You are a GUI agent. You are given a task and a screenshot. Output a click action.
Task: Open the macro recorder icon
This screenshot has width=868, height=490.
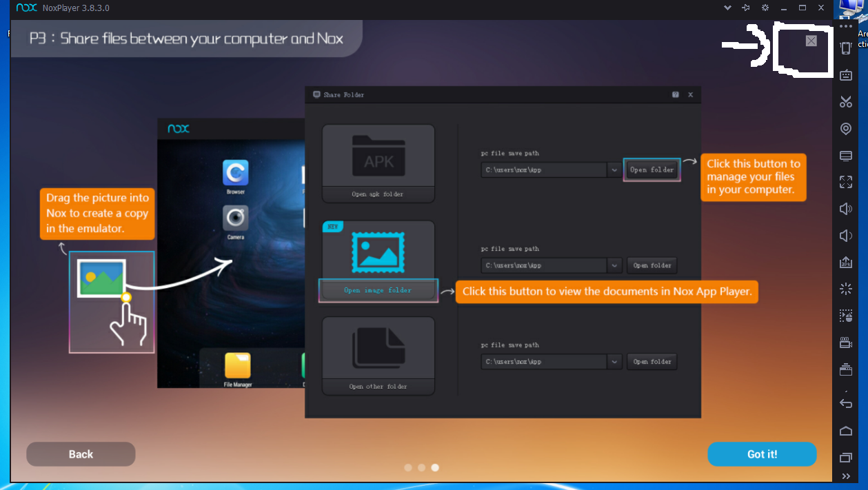[x=846, y=316]
